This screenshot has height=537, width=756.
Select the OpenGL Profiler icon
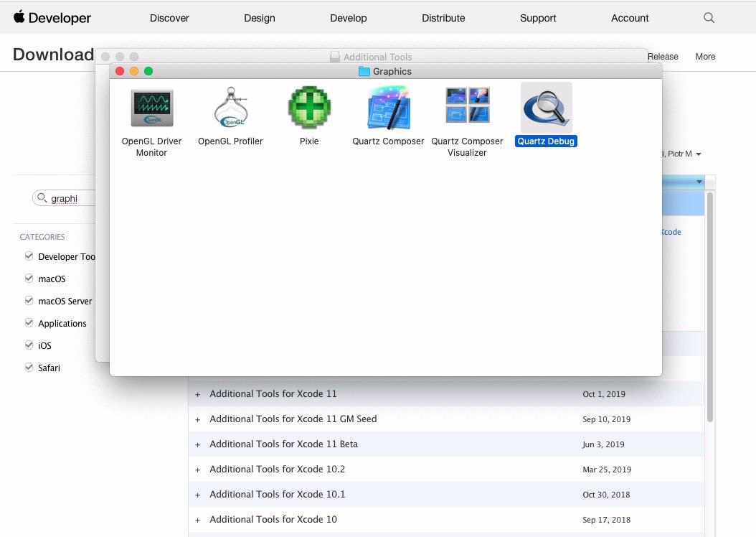click(x=230, y=108)
